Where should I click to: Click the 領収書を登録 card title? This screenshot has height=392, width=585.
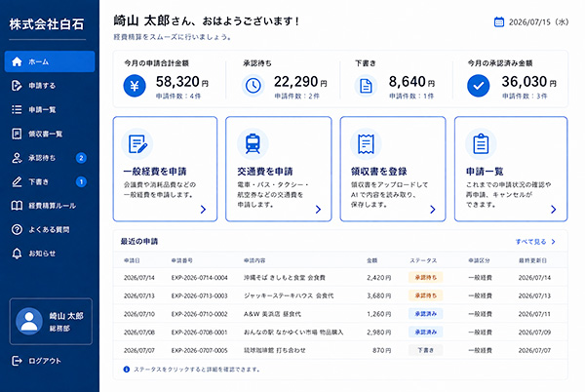pos(378,172)
